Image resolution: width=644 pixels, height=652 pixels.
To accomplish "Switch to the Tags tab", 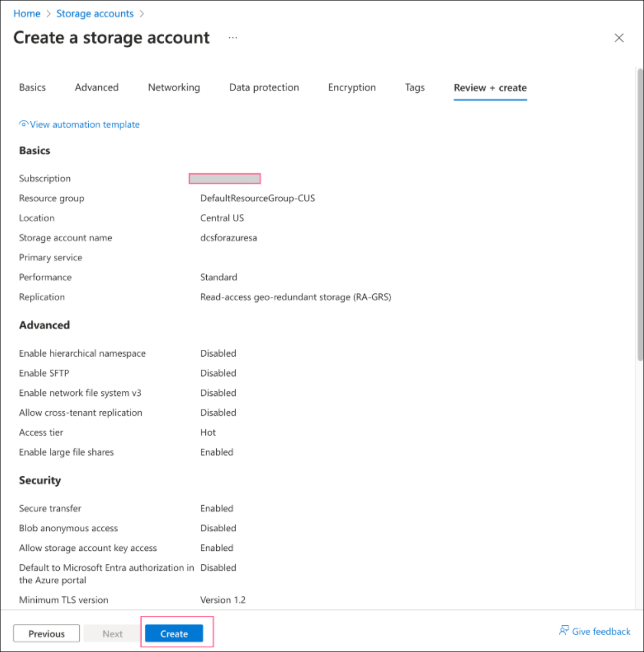I will coord(414,88).
